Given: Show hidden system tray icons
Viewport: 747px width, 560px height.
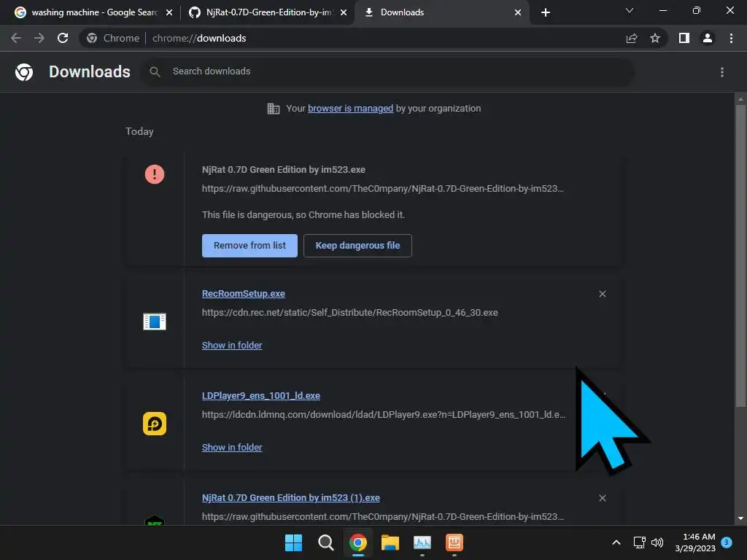Looking at the screenshot, I should click(616, 542).
